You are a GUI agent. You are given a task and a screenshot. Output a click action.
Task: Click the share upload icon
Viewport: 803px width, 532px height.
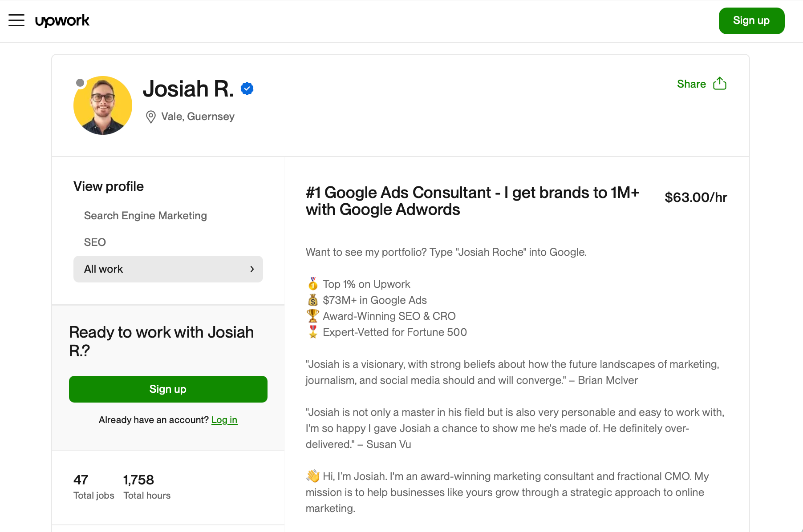[x=720, y=83]
